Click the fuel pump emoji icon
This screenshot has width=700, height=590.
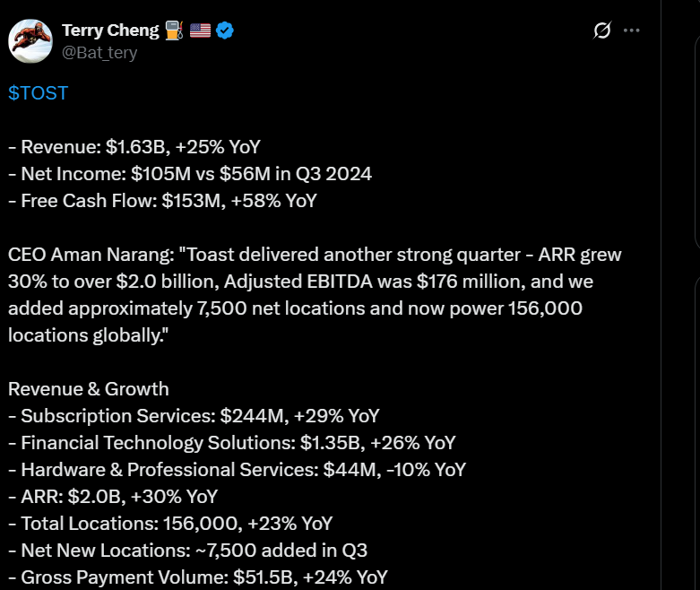(x=174, y=30)
